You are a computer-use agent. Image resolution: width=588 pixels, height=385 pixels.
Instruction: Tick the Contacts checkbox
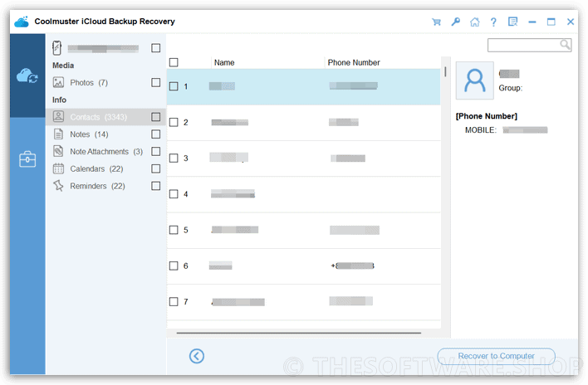coord(155,117)
